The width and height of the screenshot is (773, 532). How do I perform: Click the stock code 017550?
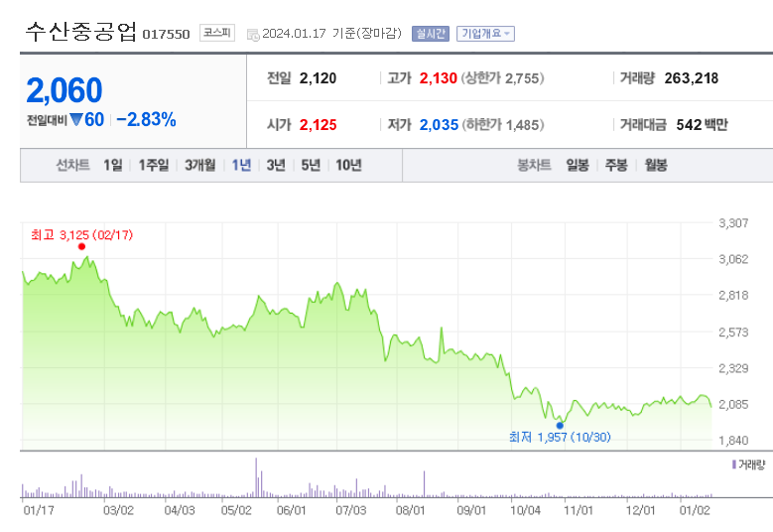166,34
